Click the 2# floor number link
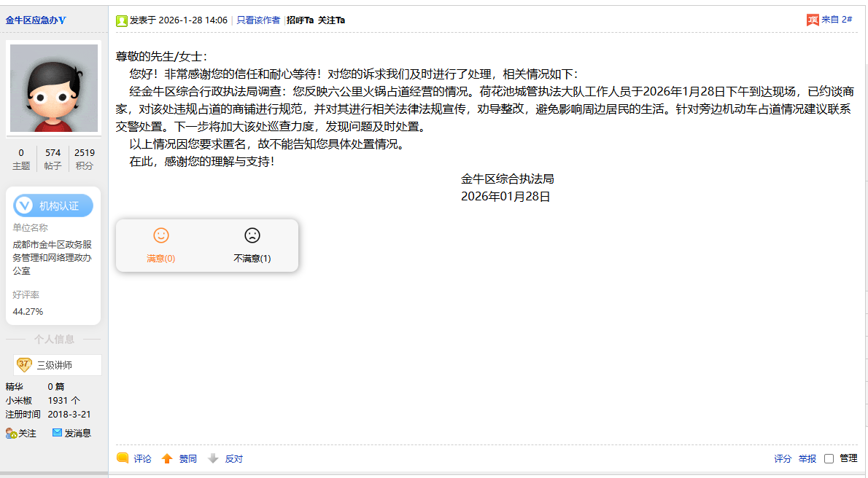 847,20
